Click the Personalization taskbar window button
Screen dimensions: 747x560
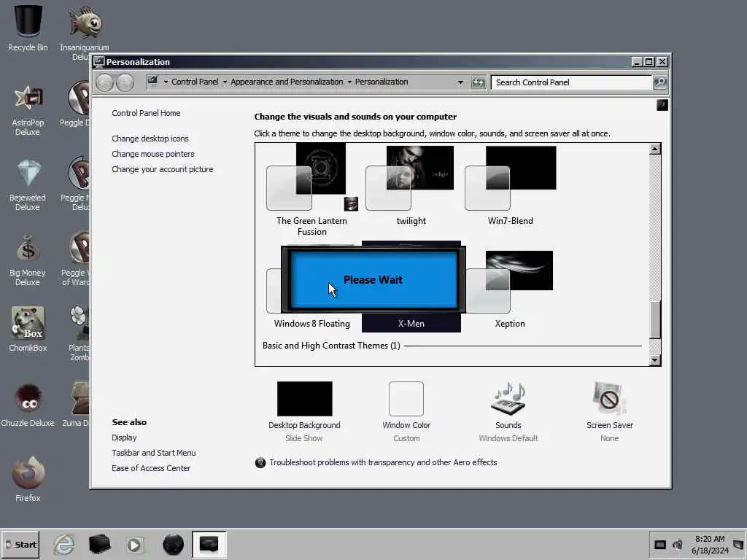209,544
